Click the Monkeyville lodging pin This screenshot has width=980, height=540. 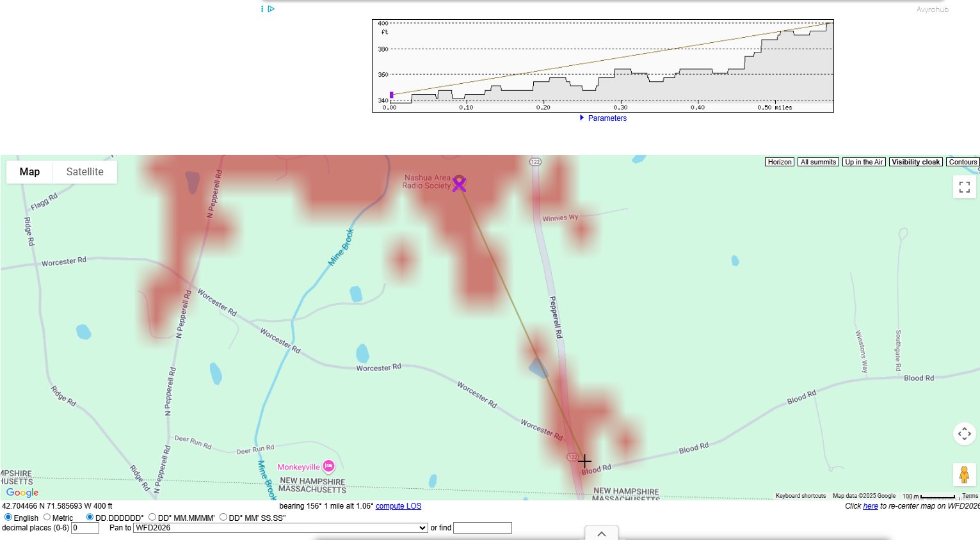328,466
